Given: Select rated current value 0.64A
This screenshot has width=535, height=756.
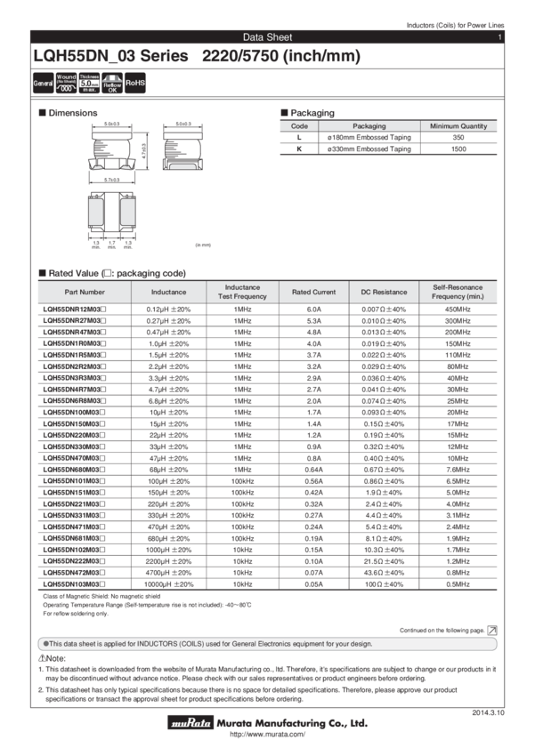Looking at the screenshot, I should [x=313, y=470].
